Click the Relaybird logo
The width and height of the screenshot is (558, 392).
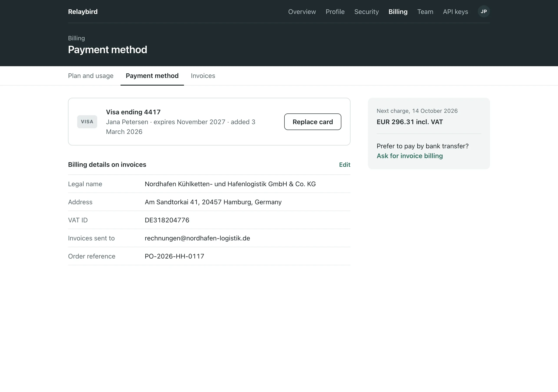pos(83,12)
